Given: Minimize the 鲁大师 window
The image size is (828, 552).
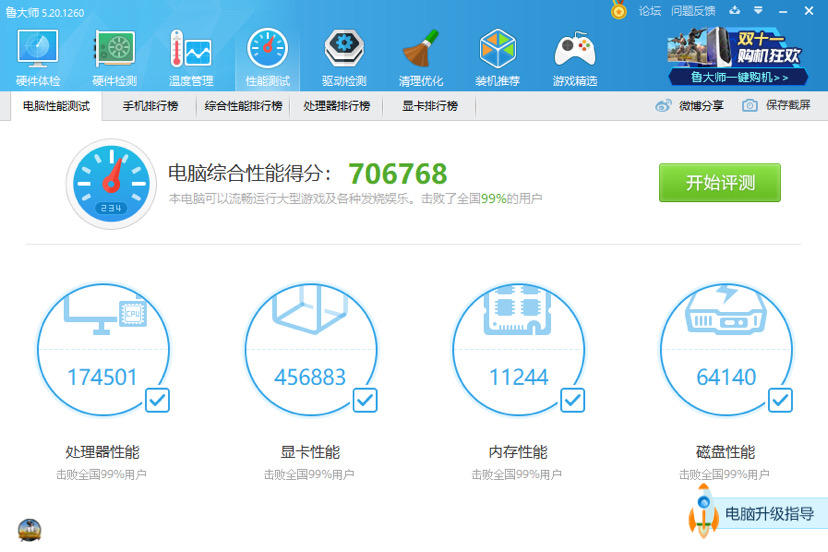Looking at the screenshot, I should click(x=783, y=11).
